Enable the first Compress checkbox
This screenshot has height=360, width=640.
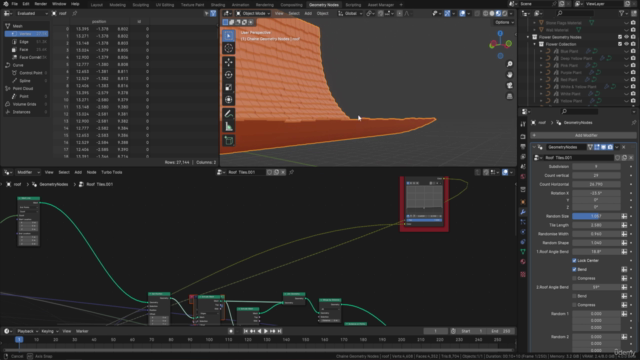pos(574,278)
